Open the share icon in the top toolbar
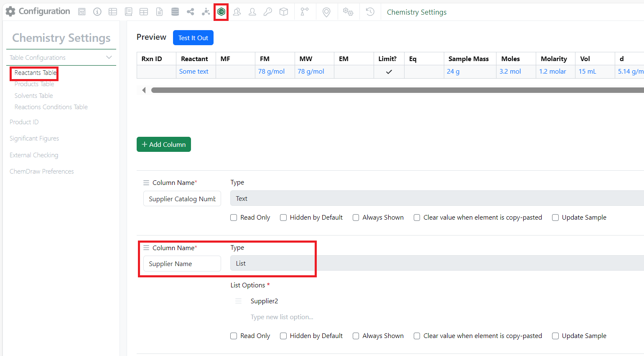The width and height of the screenshot is (644, 356). tap(190, 11)
